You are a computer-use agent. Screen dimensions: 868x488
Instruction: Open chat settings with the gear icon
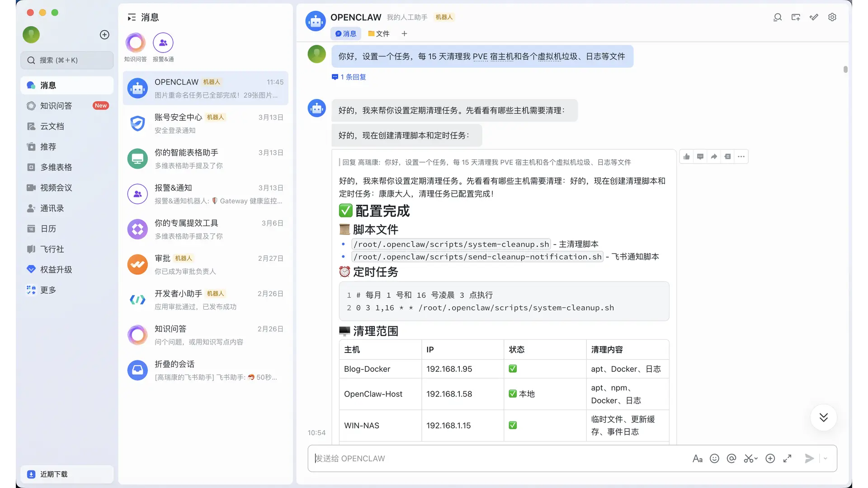(x=832, y=17)
